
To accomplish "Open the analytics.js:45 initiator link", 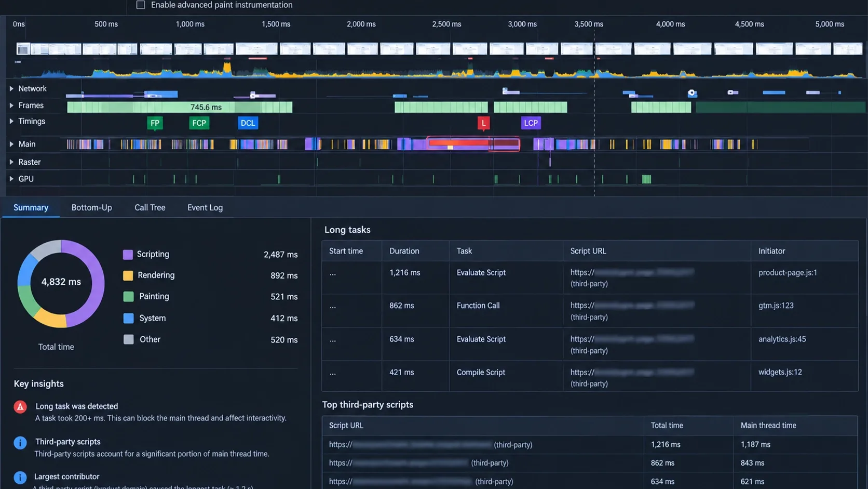I will [782, 339].
